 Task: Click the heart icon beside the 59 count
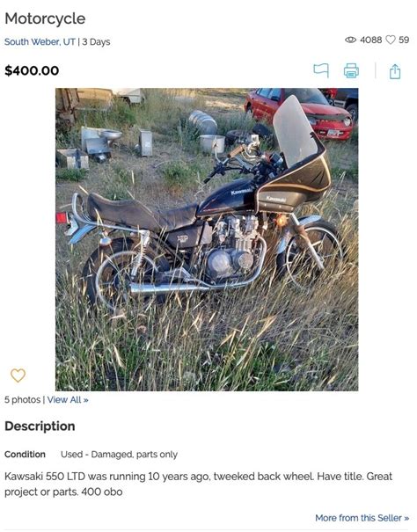(x=391, y=40)
